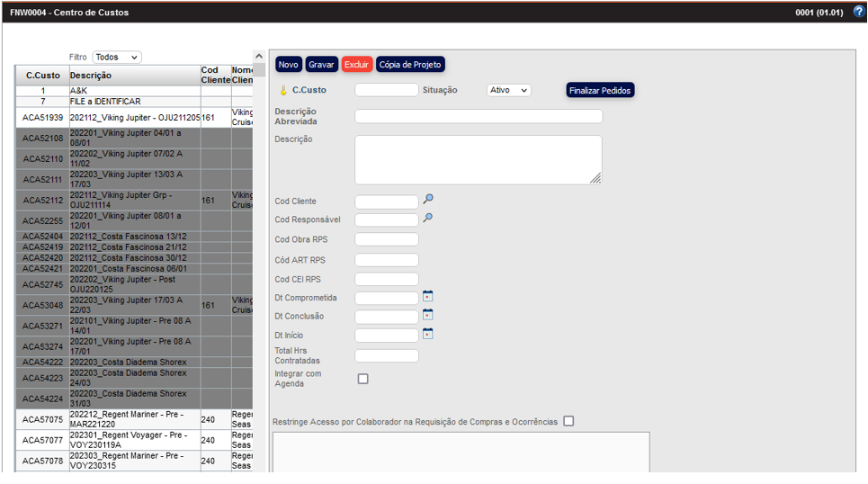Open the Dt Comprometida calendar picker

428,296
